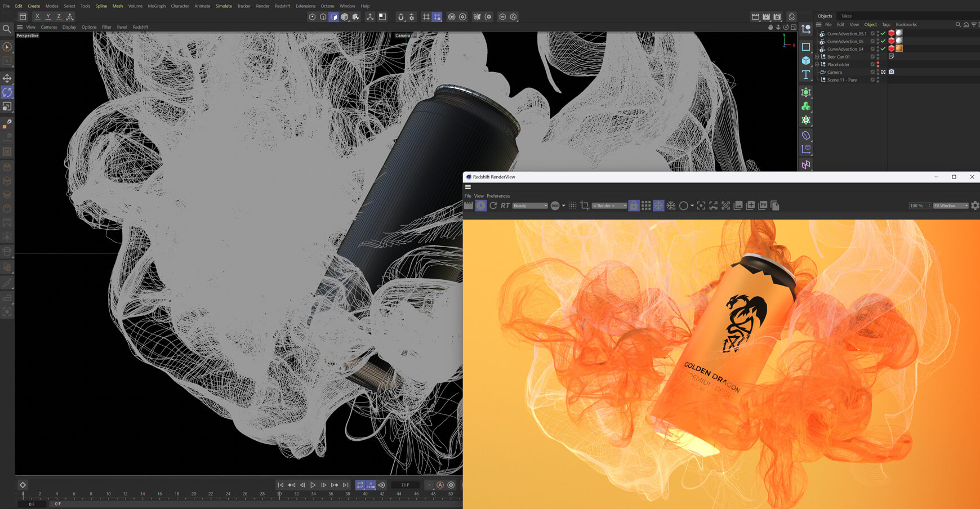Viewport: 980px width, 509px height.
Task: Open the Fit Window zoom dropdown
Action: (x=951, y=206)
